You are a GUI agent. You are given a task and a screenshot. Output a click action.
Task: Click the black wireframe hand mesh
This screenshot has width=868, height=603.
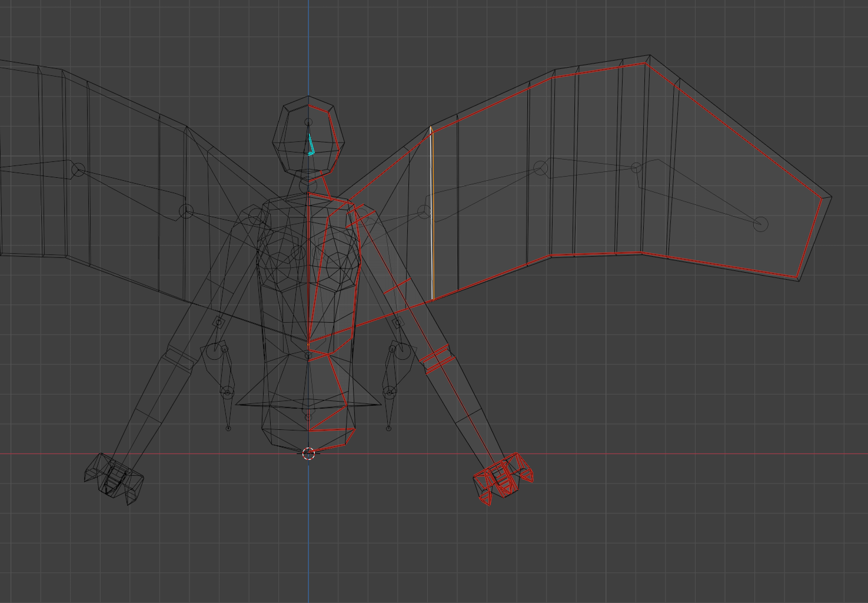coord(114,479)
